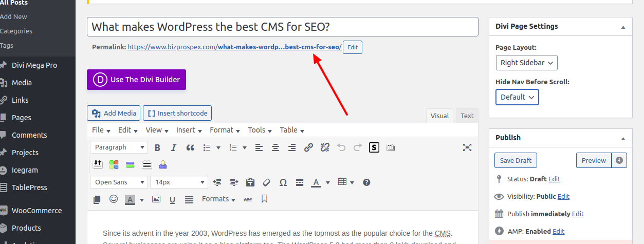Image resolution: width=644 pixels, height=244 pixels.
Task: Expand the Hide Nav Before Scroll dropdown
Action: 517,97
